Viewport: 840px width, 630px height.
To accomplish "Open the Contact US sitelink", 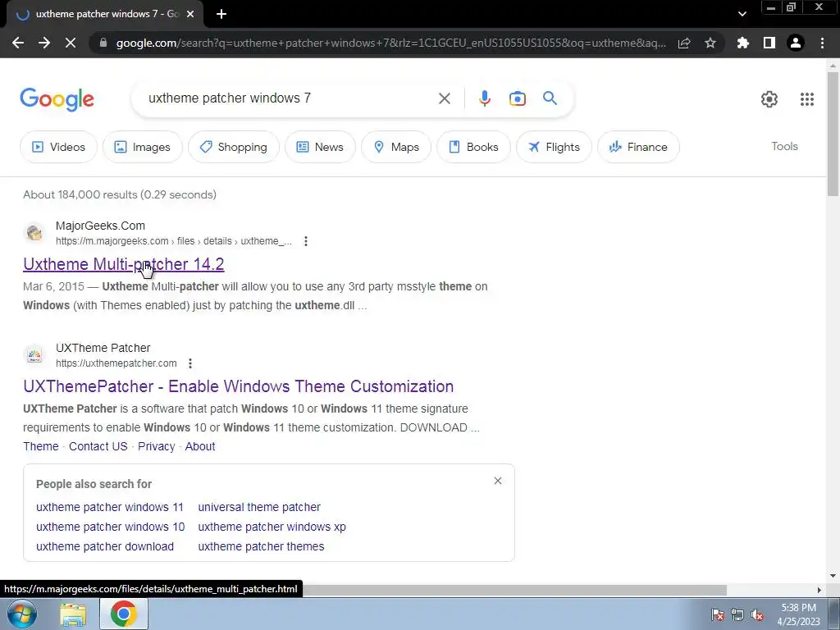I will pos(98,446).
